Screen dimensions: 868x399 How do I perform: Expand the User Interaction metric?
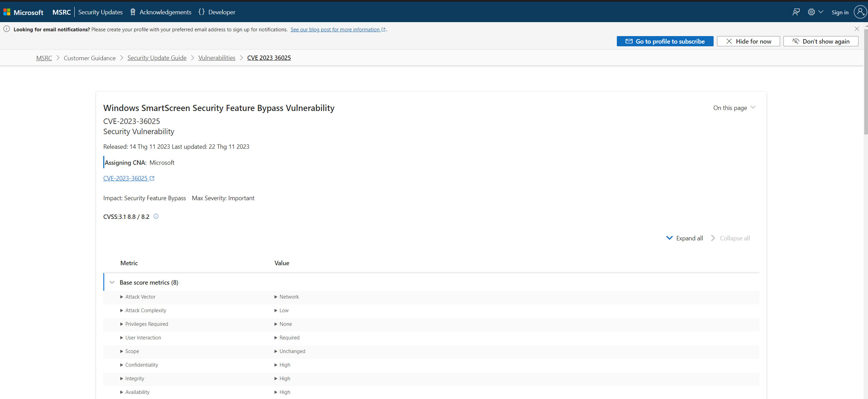[x=140, y=338]
